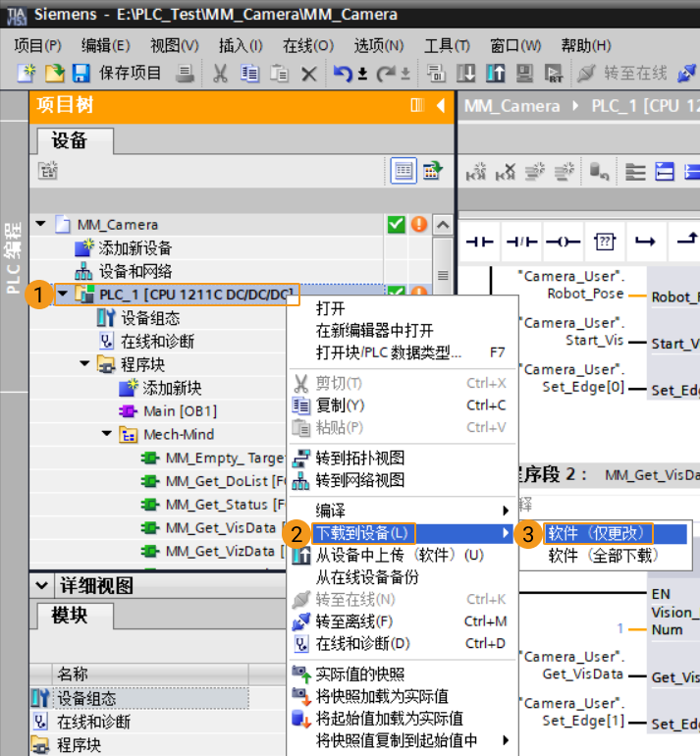Choose 从设备中上传（软件） entry
Screen dimensions: 700x756
pyautogui.click(x=403, y=555)
